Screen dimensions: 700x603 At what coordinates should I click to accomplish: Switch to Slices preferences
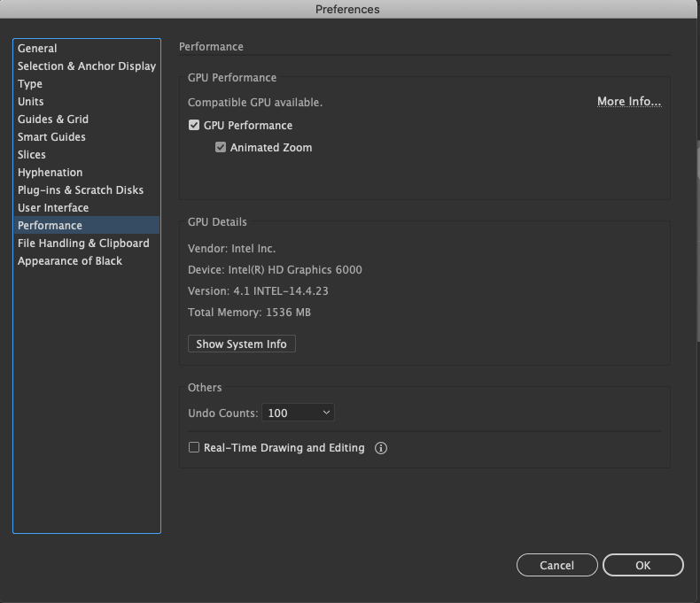(x=32, y=155)
